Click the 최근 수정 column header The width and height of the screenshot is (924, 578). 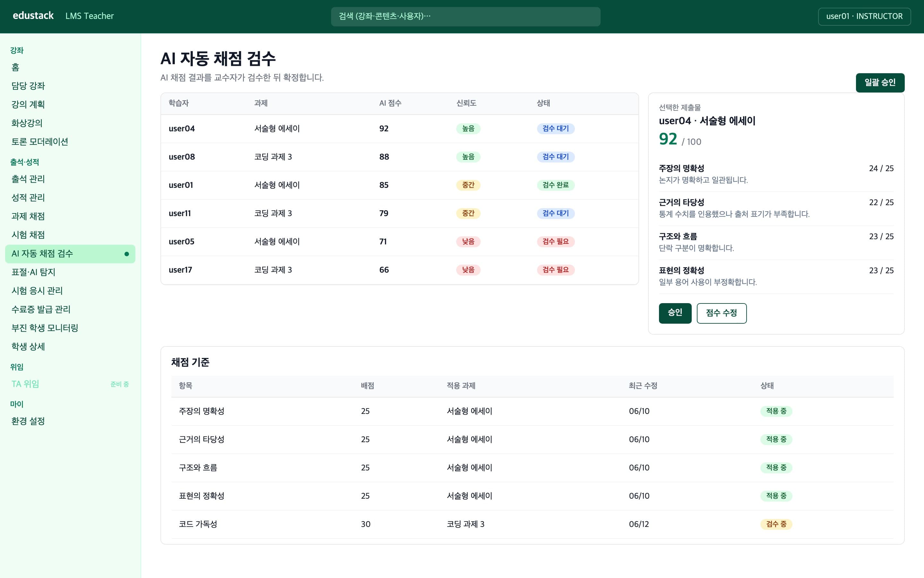tap(643, 386)
